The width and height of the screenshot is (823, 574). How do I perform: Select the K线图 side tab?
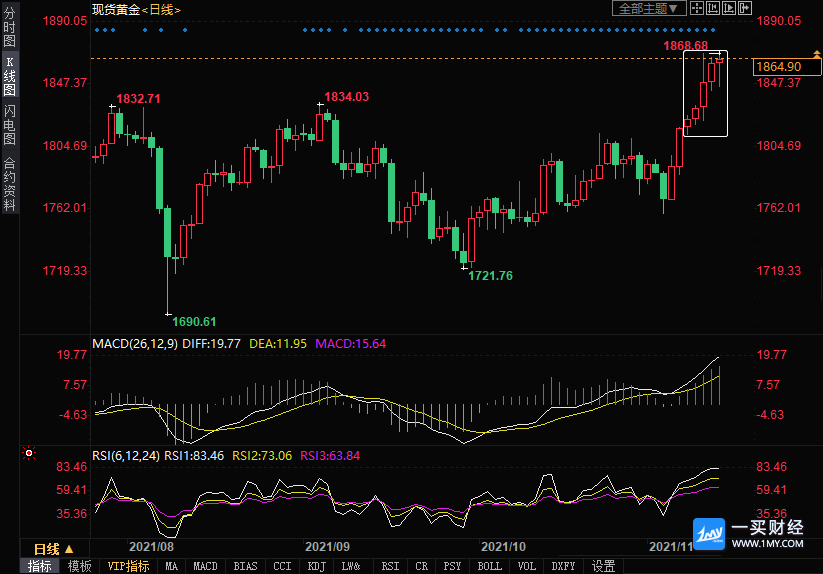9,76
